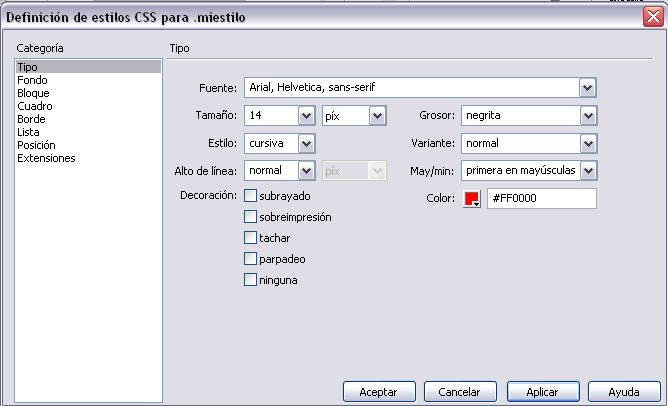Open the red color swatch picker

point(473,199)
